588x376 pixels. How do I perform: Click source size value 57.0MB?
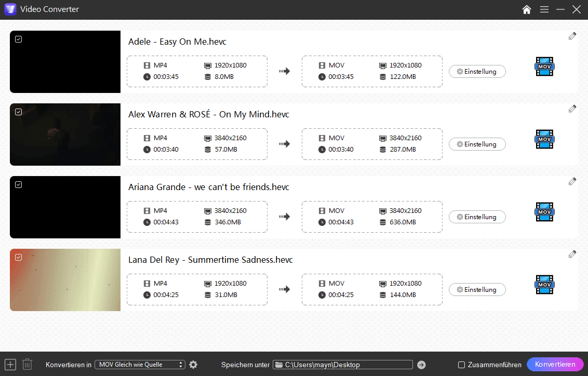point(226,150)
